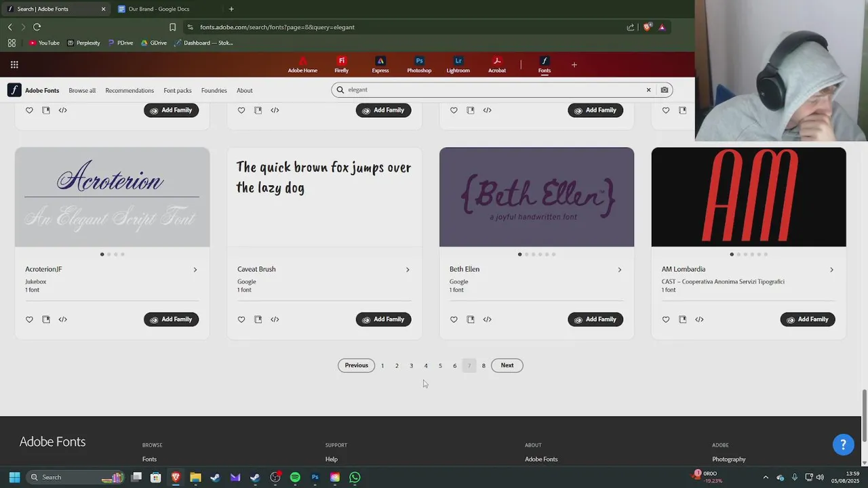Search fonts by image camera icon
Screen dimensions: 868x488
click(x=665, y=89)
